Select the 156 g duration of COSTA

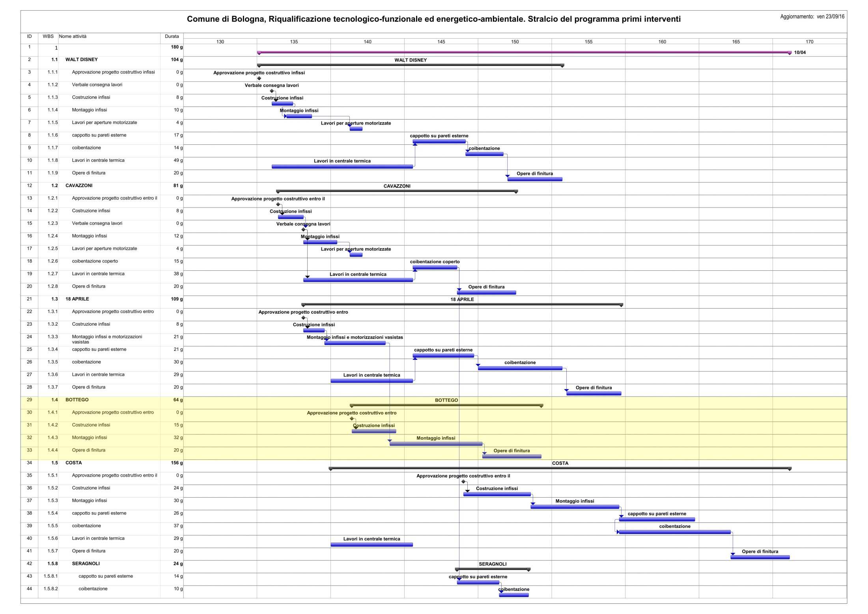[177, 463]
